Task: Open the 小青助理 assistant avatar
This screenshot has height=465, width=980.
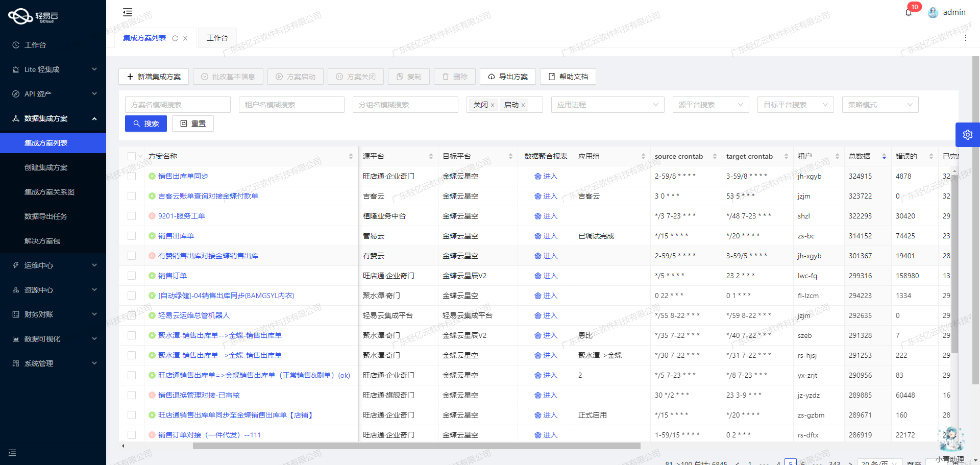Action: pyautogui.click(x=951, y=439)
